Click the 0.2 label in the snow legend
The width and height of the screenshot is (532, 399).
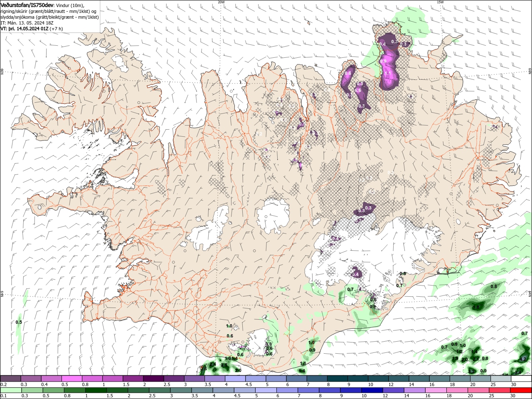coord(4,385)
